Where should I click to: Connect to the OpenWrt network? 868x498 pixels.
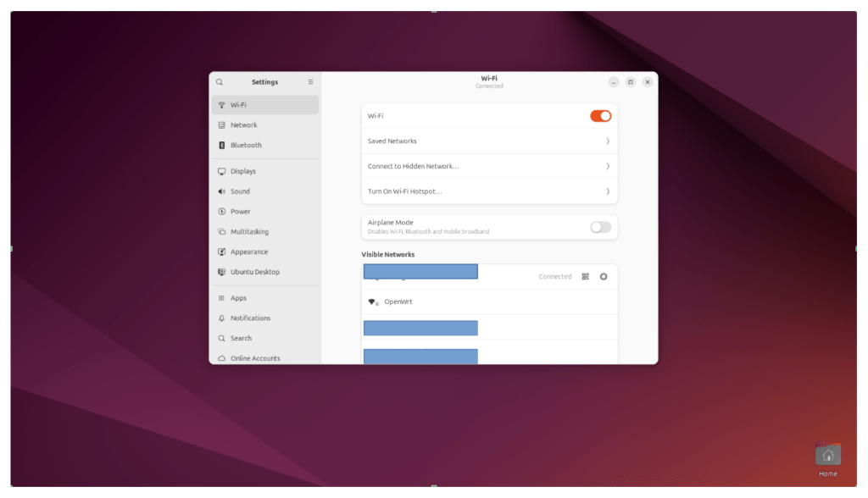[x=489, y=302]
